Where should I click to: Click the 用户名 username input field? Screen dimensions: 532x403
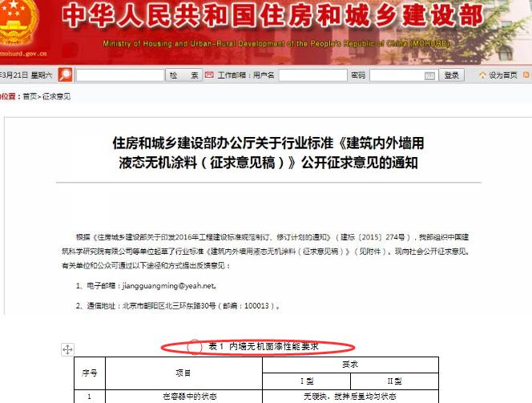(x=312, y=75)
